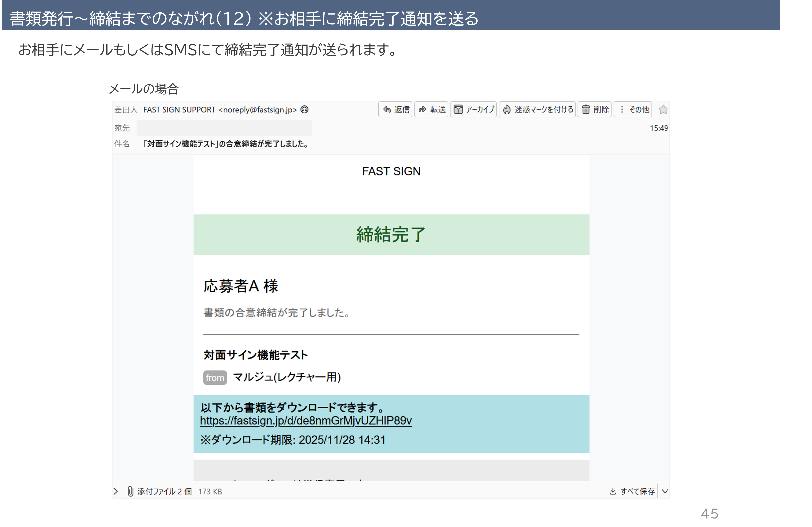Click the FAST SIGN header logo text
The height and width of the screenshot is (527, 812).
click(x=391, y=171)
